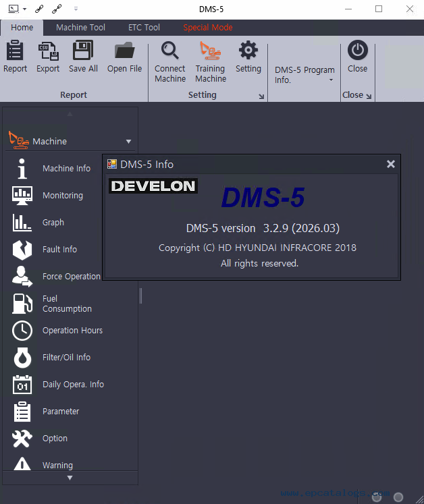Open Filter/Oil Info drop icon
Image resolution: width=424 pixels, height=504 pixels.
(22, 358)
